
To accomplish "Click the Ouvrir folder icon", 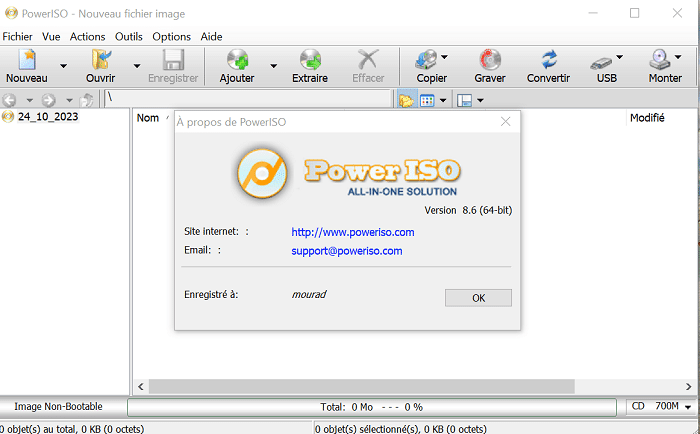I will pyautogui.click(x=100, y=60).
